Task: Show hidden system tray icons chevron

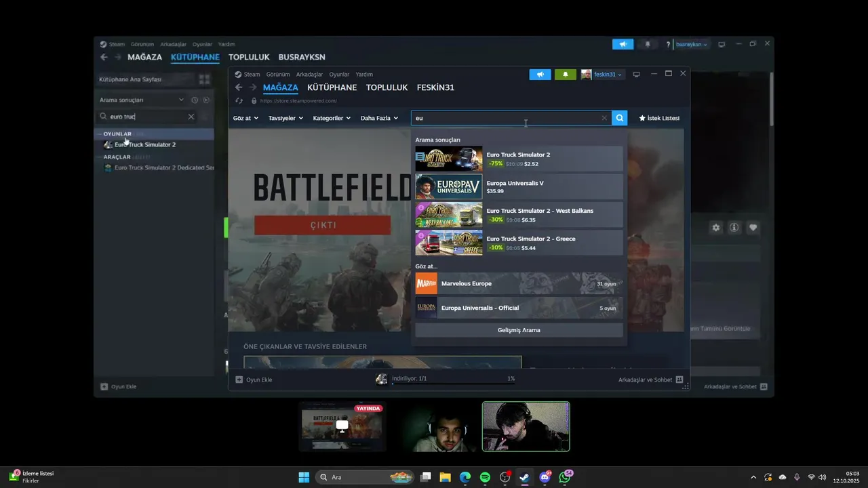Action: [x=753, y=477]
